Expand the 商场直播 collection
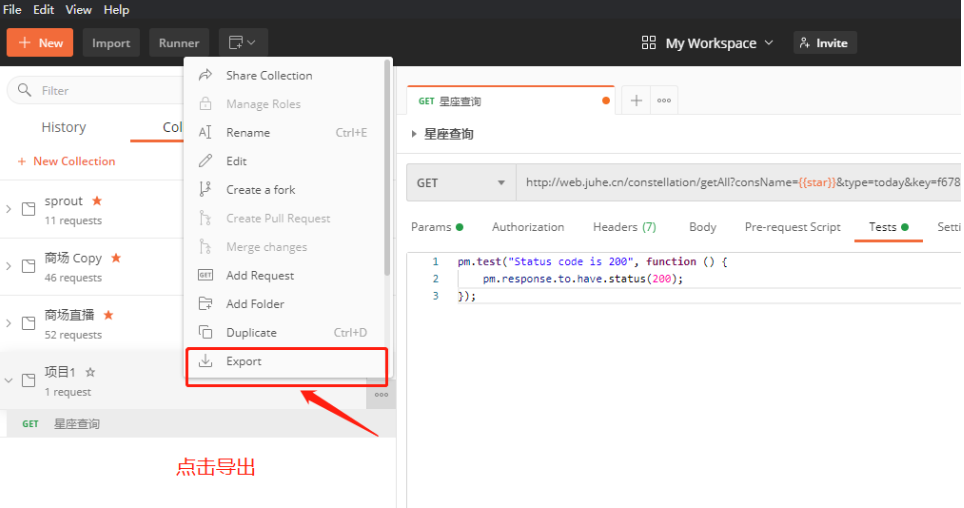 point(9,323)
